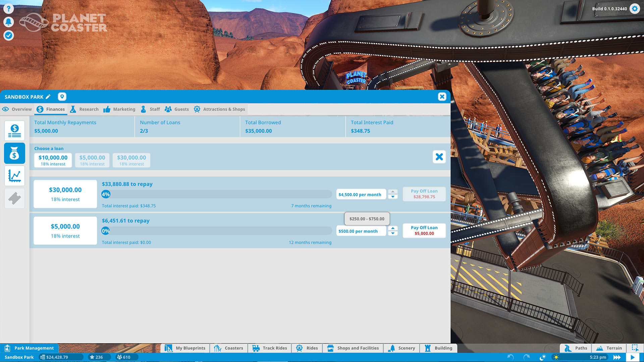Screen dimensions: 644x362
Task: Open the Coasters build menu
Action: (x=229, y=348)
